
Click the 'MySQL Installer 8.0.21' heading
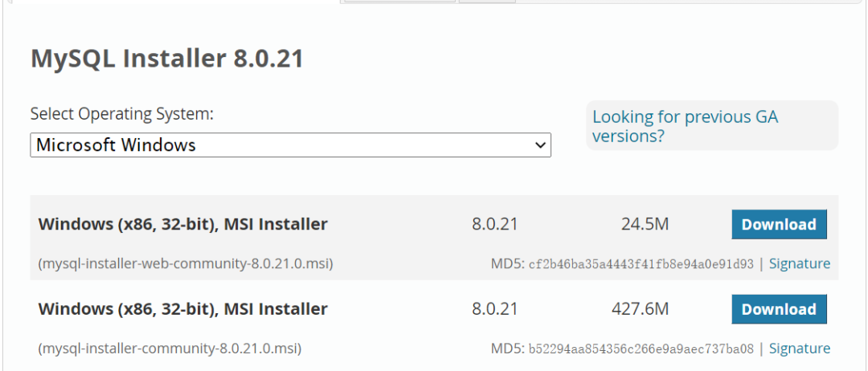(x=167, y=59)
